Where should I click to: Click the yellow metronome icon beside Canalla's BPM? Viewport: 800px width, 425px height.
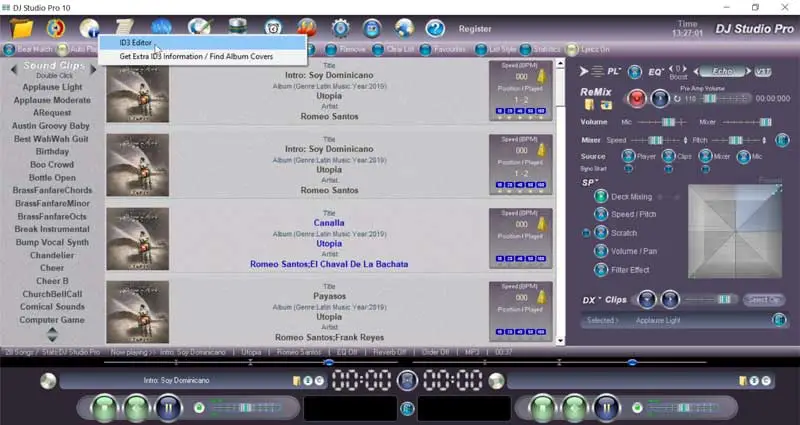(541, 224)
